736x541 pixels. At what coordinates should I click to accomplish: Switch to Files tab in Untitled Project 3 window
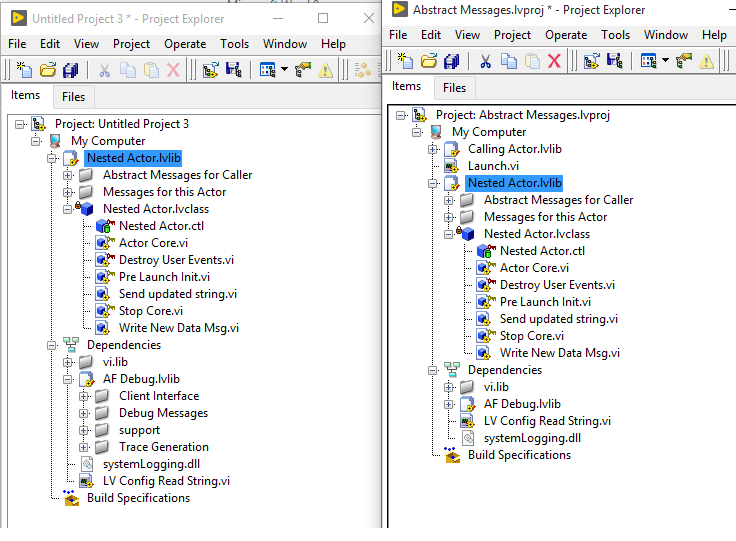coord(74,97)
